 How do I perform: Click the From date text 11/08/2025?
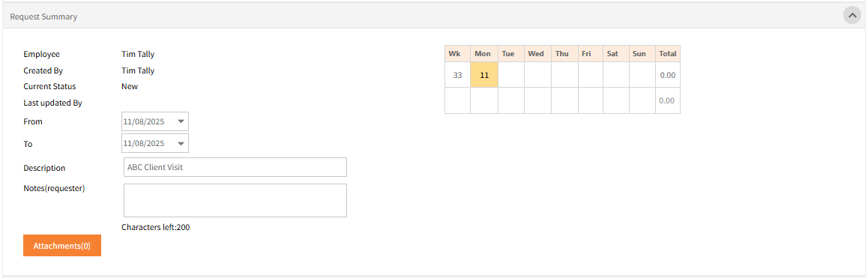pos(144,121)
